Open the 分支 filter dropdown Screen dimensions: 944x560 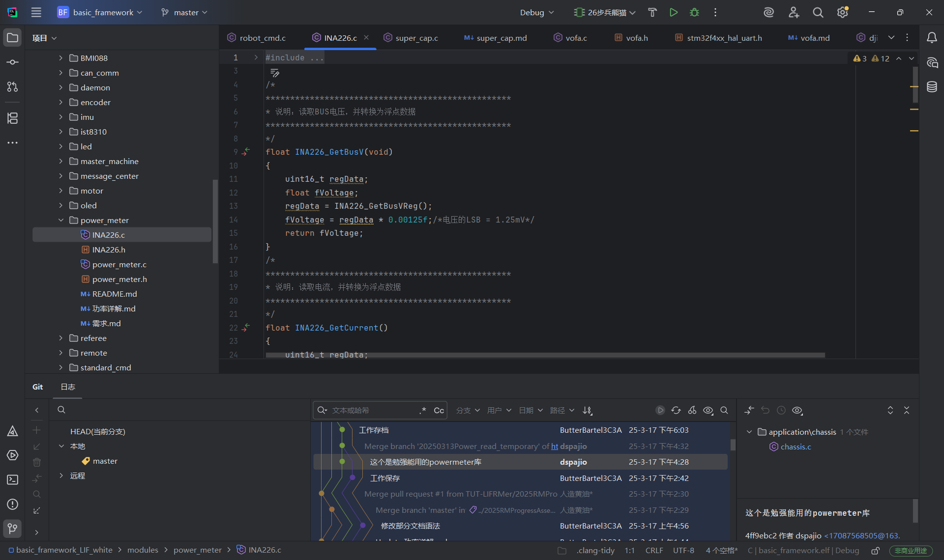pos(468,410)
